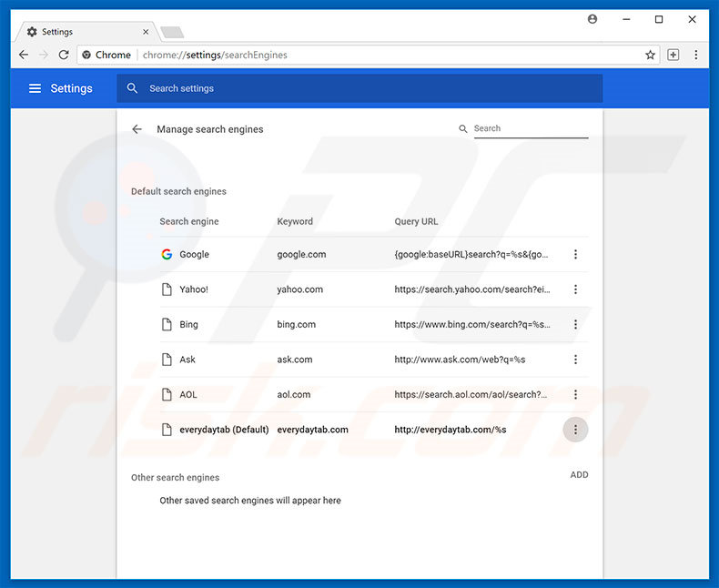Click ADD to add search engine
Image resolution: width=719 pixels, height=588 pixels.
[579, 475]
